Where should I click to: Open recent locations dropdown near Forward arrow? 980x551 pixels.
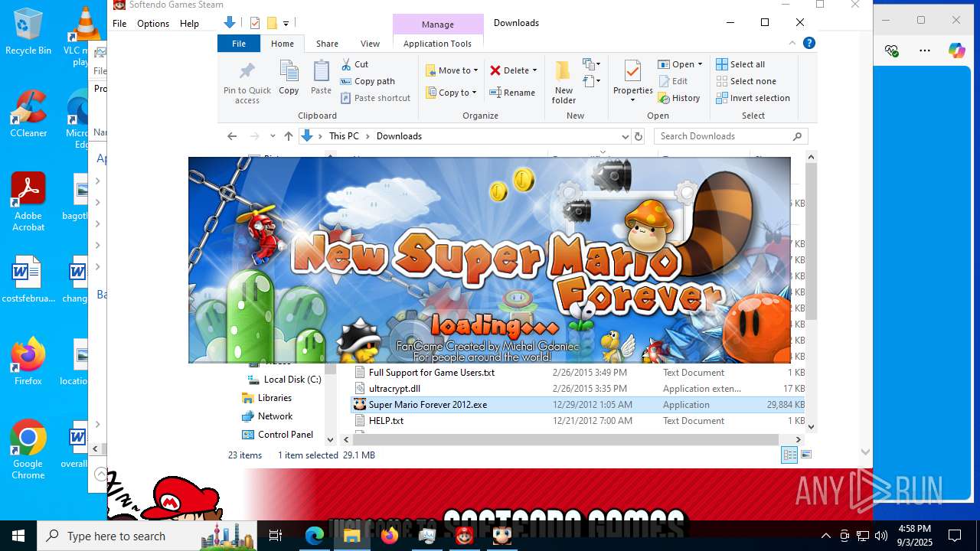click(x=273, y=136)
